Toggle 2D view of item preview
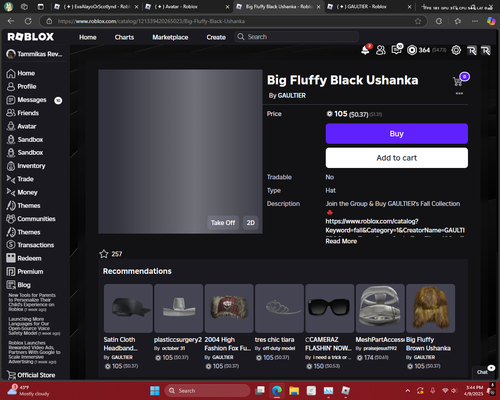Image resolution: width=500 pixels, height=400 pixels. click(x=251, y=223)
